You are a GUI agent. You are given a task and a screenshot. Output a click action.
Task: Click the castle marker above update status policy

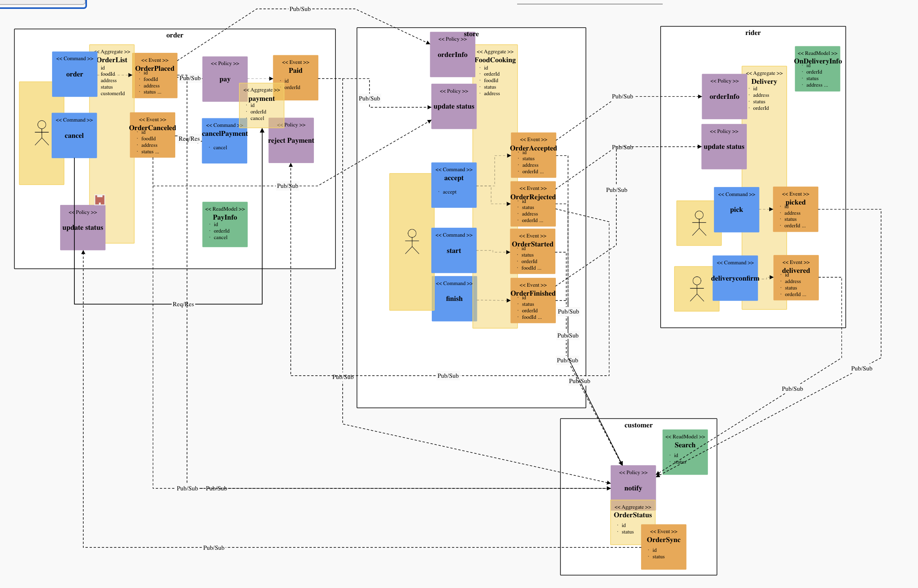[x=99, y=200]
